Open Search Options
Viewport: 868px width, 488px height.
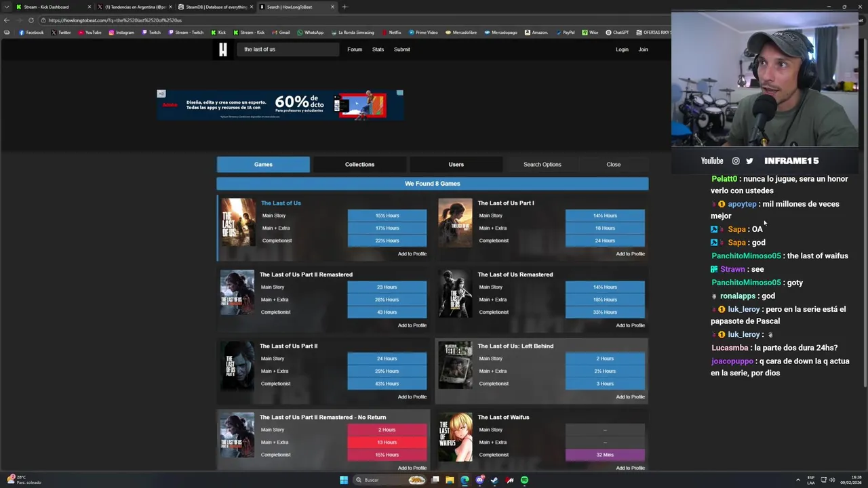(542, 164)
